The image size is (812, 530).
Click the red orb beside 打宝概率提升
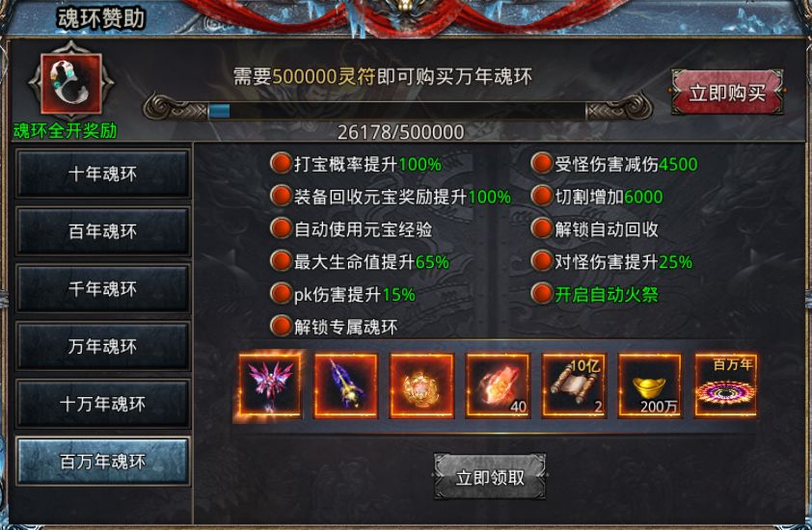282,163
